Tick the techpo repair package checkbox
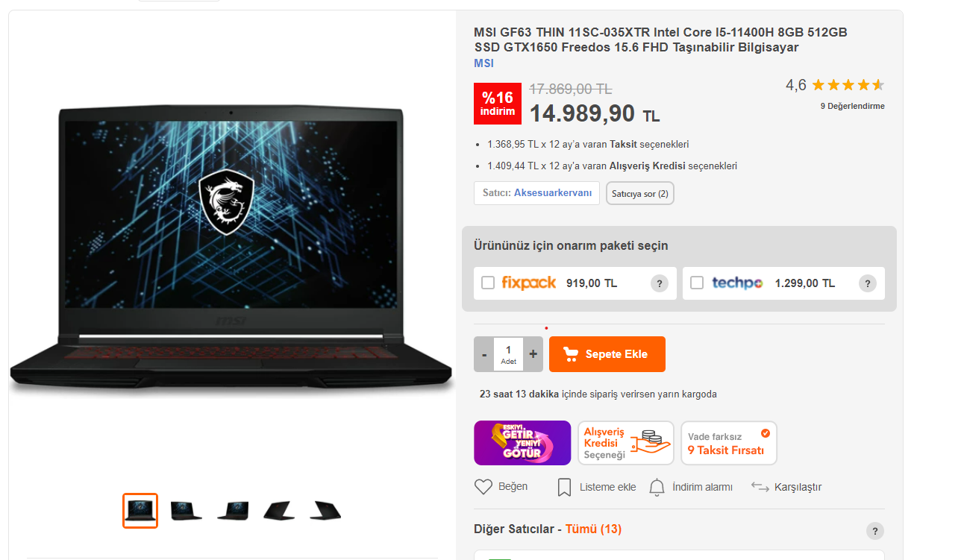The image size is (964, 560). [697, 283]
